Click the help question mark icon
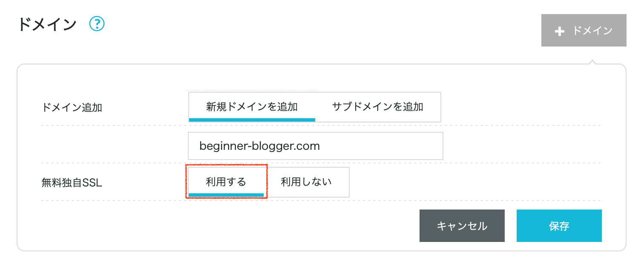This screenshot has height=262, width=644. (x=97, y=23)
